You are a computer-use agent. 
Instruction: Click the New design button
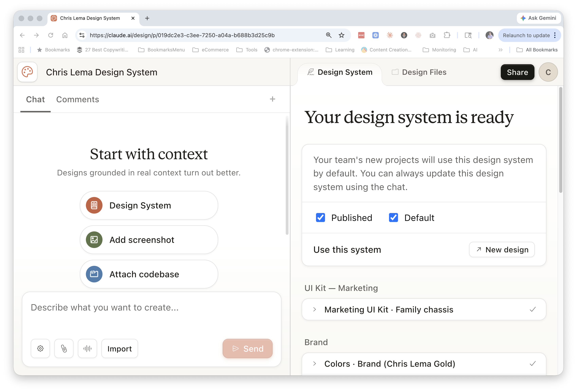pos(502,250)
